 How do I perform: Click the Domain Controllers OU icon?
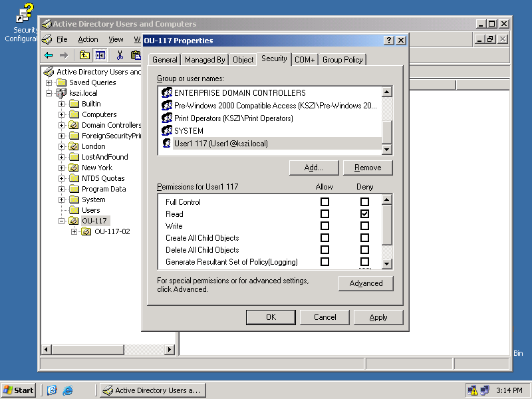point(74,125)
